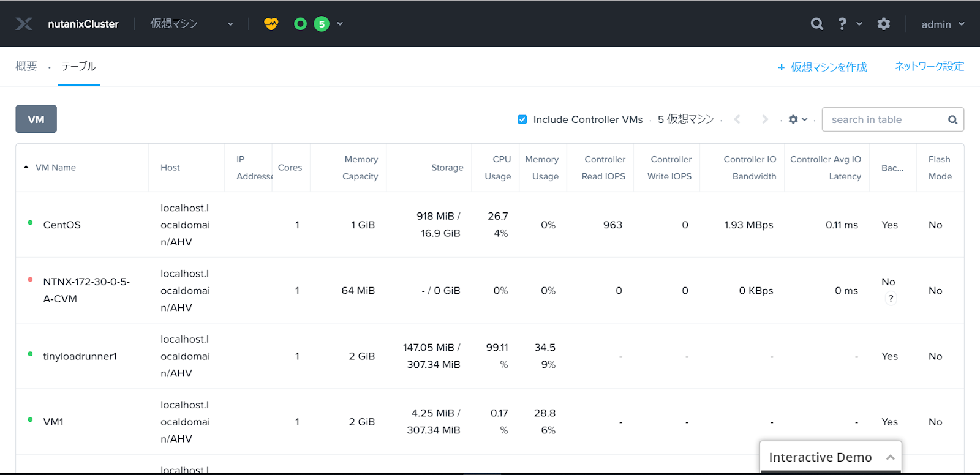Open the green badge showing 5 tasks
Image resolution: width=980 pixels, height=475 pixels.
[x=322, y=24]
